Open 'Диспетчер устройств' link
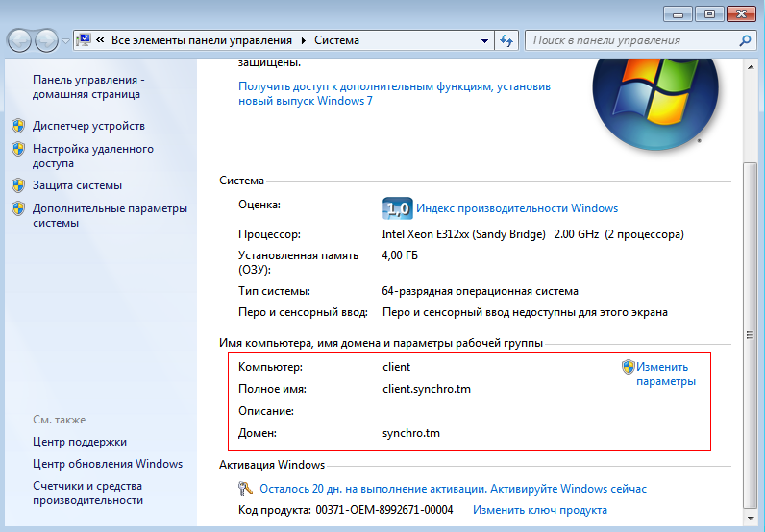The height and width of the screenshot is (532, 765). point(88,126)
